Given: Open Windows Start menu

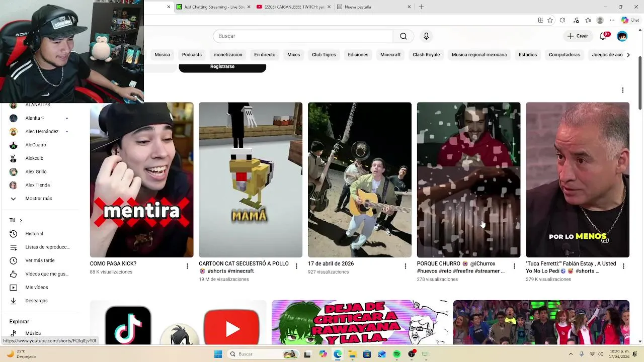Looking at the screenshot, I should click(218, 354).
